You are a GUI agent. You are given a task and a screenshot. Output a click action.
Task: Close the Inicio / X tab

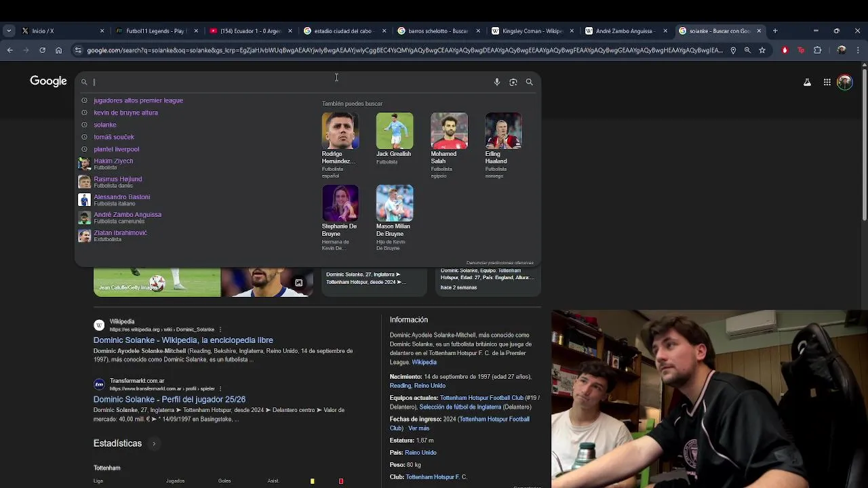tap(102, 30)
